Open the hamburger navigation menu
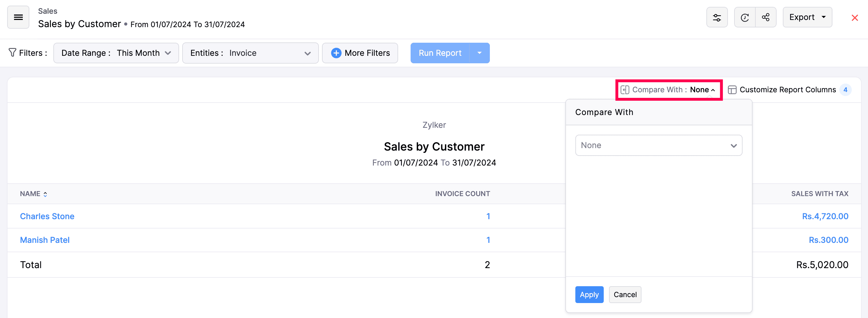Screen dimensions: 868x318 tap(18, 17)
